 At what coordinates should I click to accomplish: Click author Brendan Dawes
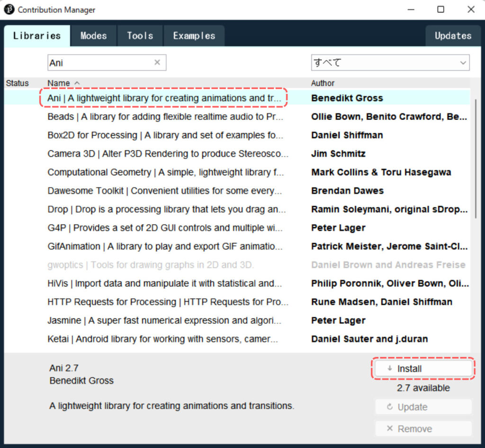click(347, 191)
